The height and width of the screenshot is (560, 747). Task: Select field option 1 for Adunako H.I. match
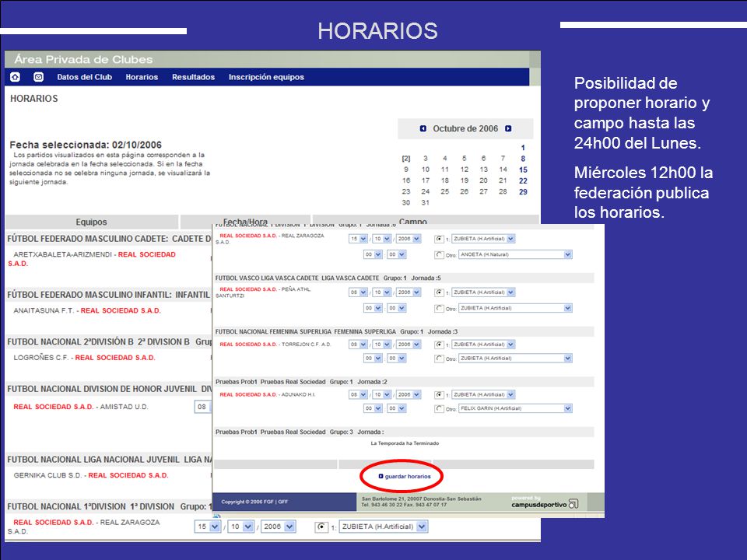[x=439, y=395]
